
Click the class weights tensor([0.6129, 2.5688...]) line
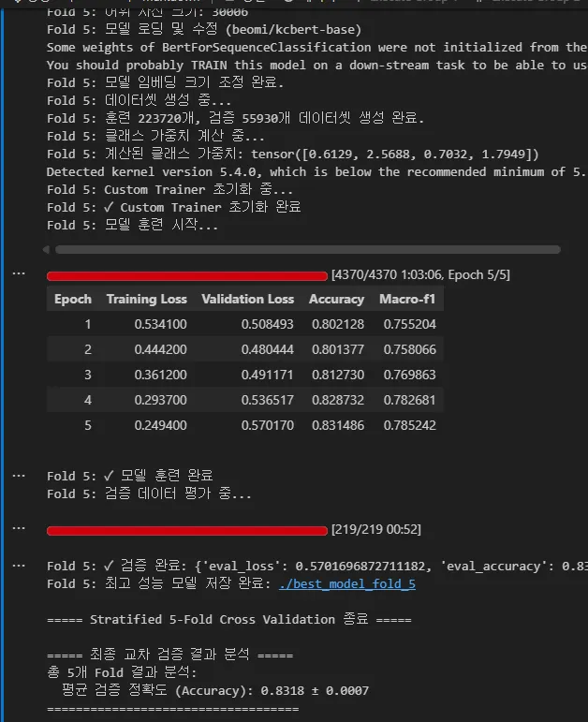[x=293, y=154]
